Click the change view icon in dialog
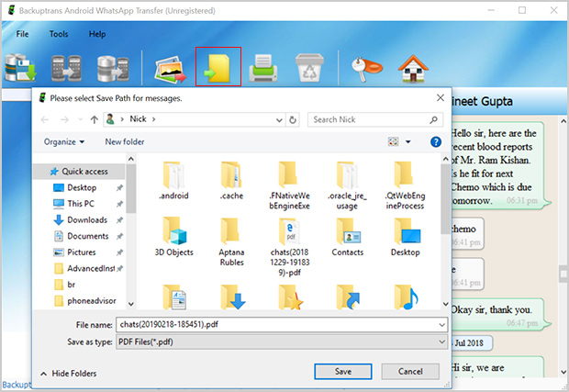This screenshot has height=392, width=569. [x=394, y=141]
